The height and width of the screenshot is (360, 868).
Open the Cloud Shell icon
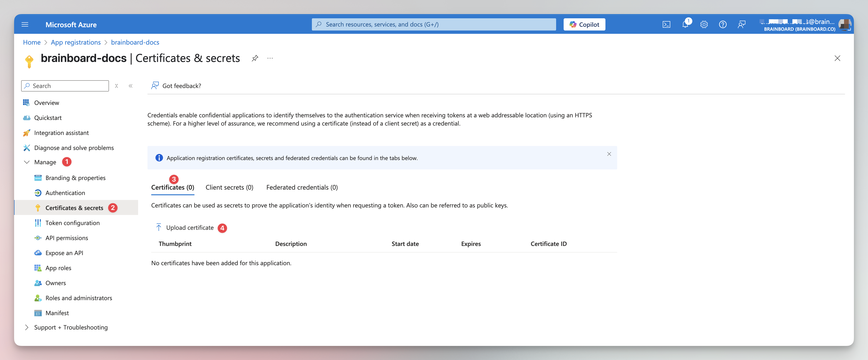666,24
